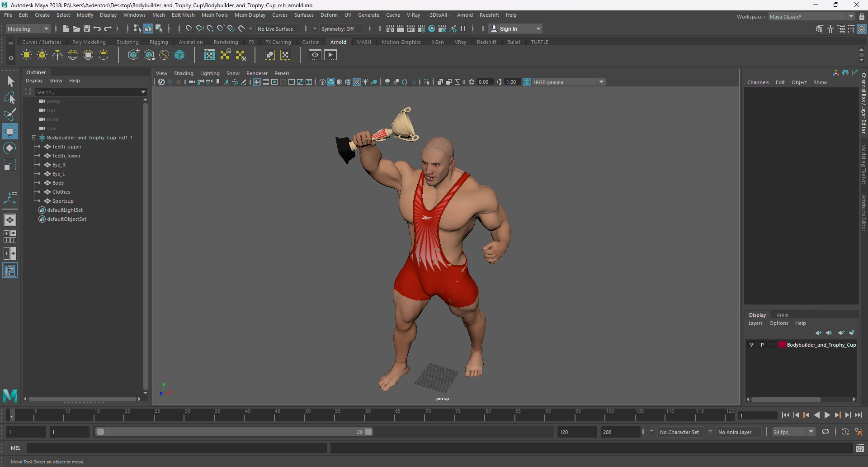This screenshot has width=868, height=467.
Task: Select the Rotate tool in the toolbox
Action: (10, 148)
